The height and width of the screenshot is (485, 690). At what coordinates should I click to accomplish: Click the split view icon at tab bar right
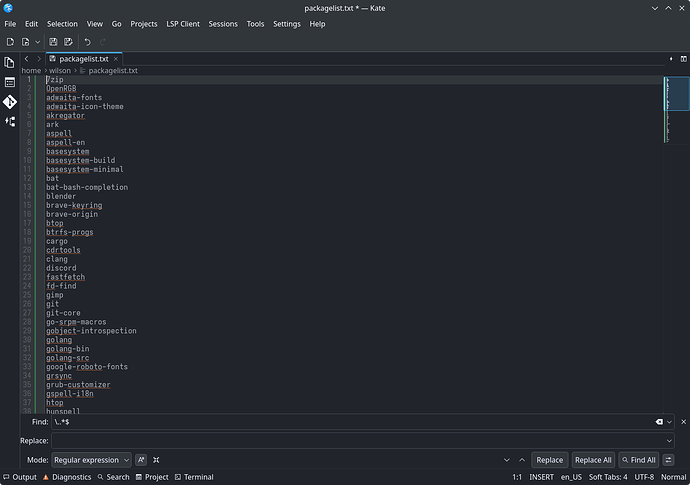coord(683,59)
